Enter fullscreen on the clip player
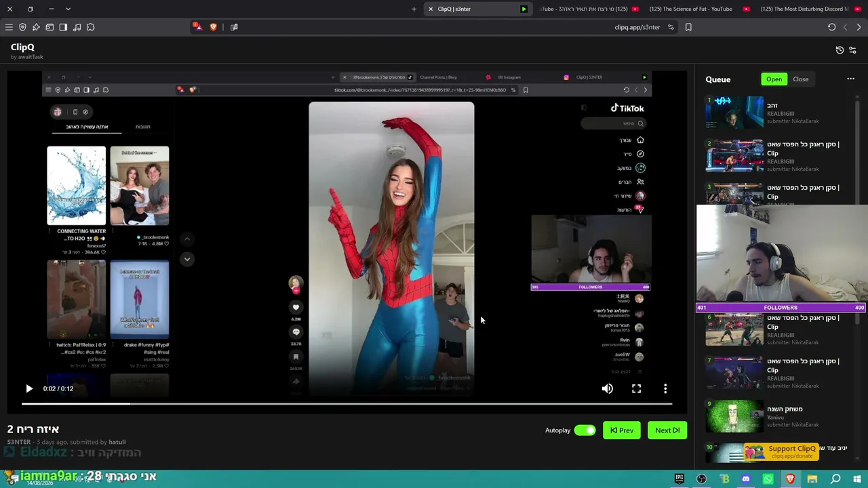Image resolution: width=868 pixels, height=488 pixels. click(x=636, y=388)
